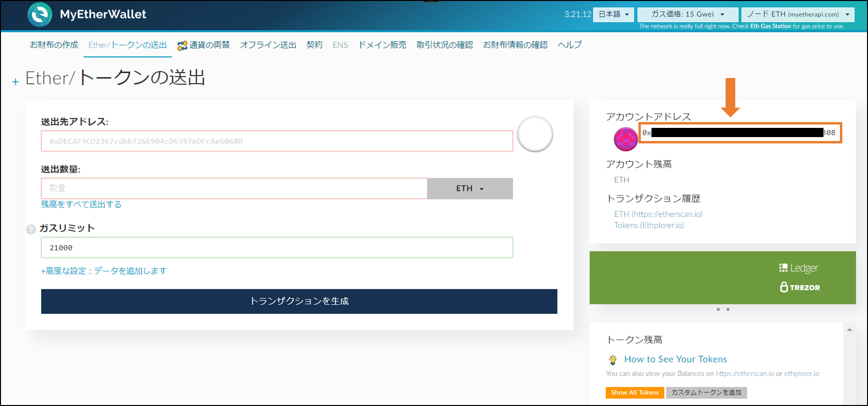Click the token panel scroll-up arrow
The width and height of the screenshot is (868, 406).
(850, 330)
